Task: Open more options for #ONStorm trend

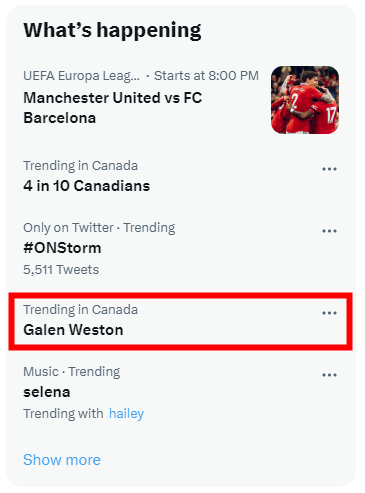Action: 329,231
